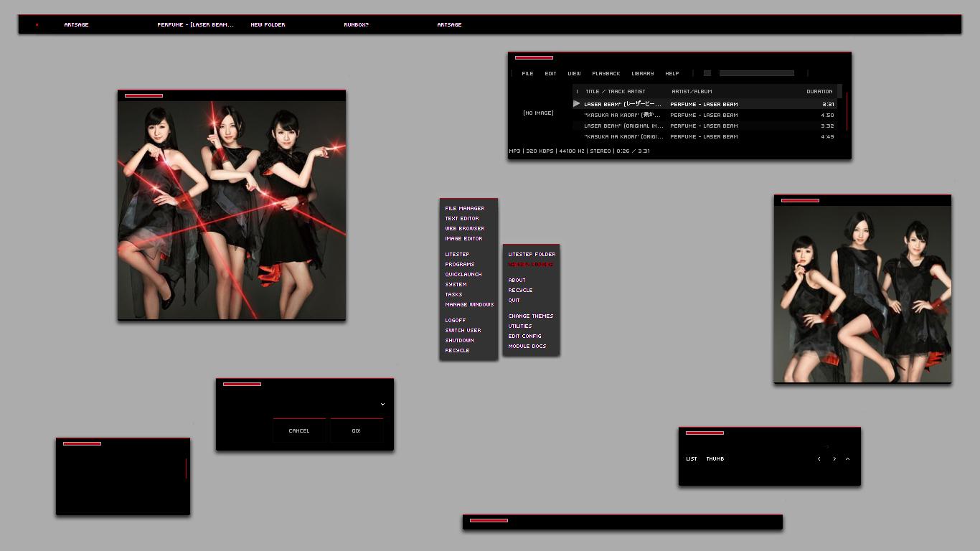The width and height of the screenshot is (980, 551).
Task: Click the red dot icon in the top taskbar
Action: (37, 25)
